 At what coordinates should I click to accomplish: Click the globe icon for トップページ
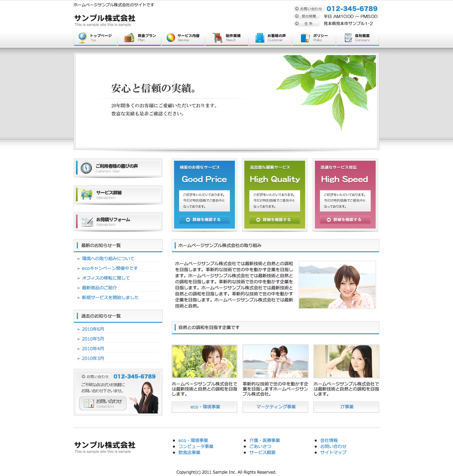pos(82,37)
